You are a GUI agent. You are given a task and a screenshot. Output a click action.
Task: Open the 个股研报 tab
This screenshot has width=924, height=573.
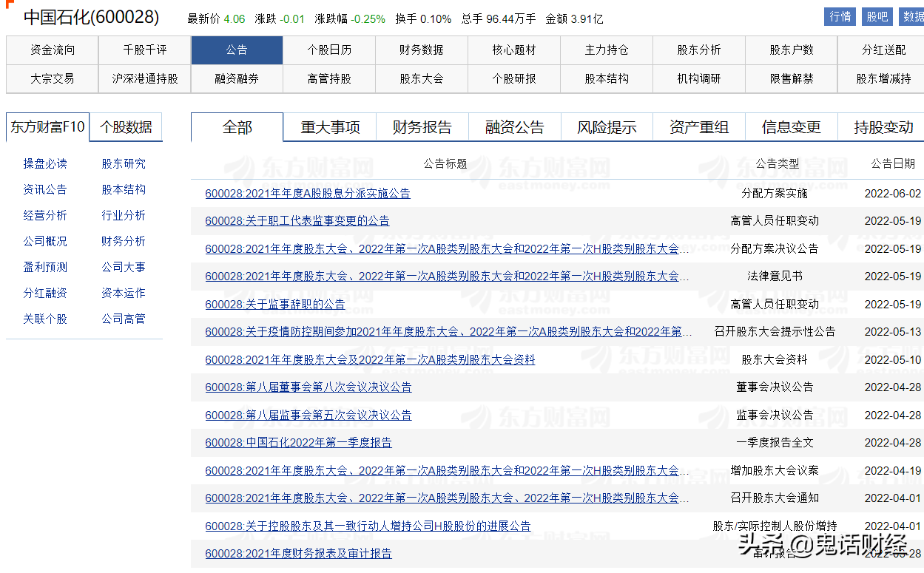pos(514,78)
